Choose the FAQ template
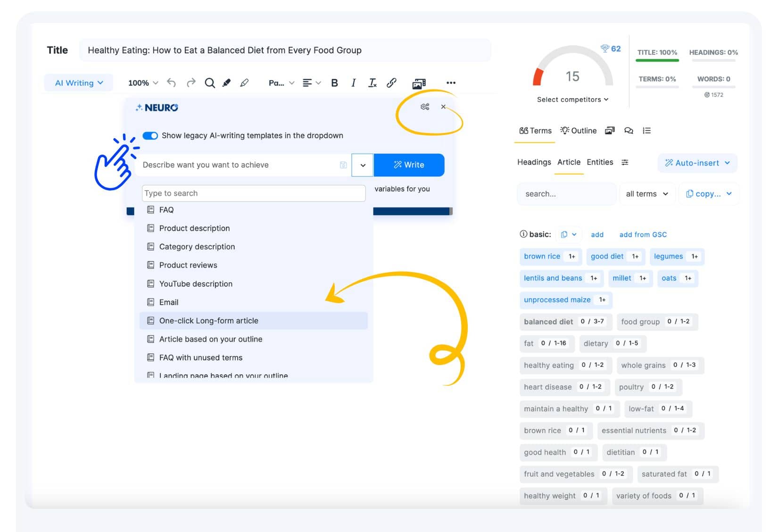The image size is (778, 532). coord(254,210)
